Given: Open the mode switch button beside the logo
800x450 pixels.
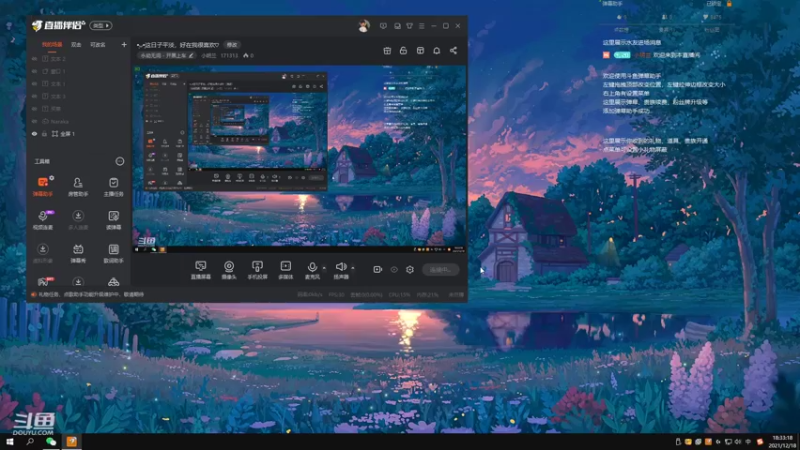Looking at the screenshot, I should [101, 26].
